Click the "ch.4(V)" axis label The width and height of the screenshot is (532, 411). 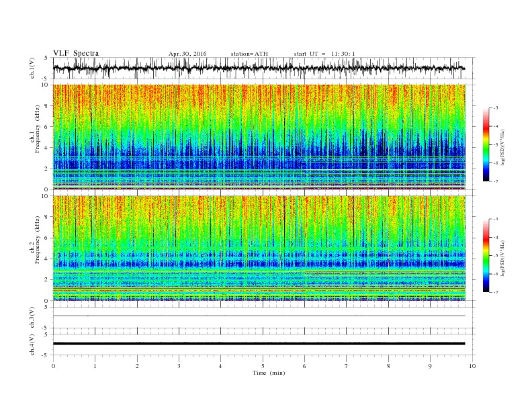click(x=32, y=345)
